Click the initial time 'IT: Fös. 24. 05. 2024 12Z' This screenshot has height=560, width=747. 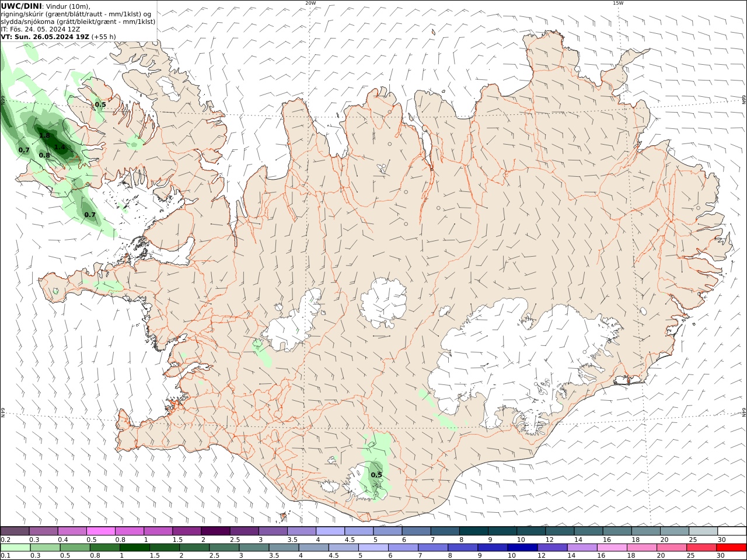tap(40, 29)
